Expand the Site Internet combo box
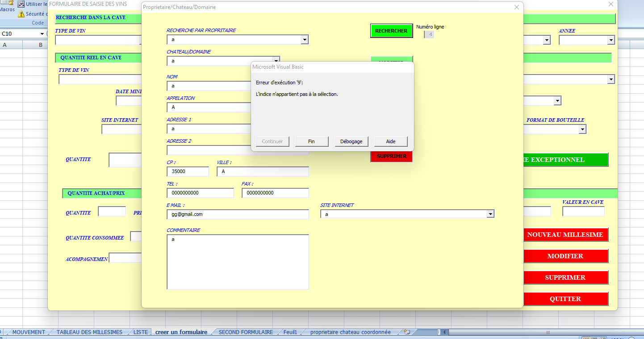The image size is (644, 339). pyautogui.click(x=490, y=214)
